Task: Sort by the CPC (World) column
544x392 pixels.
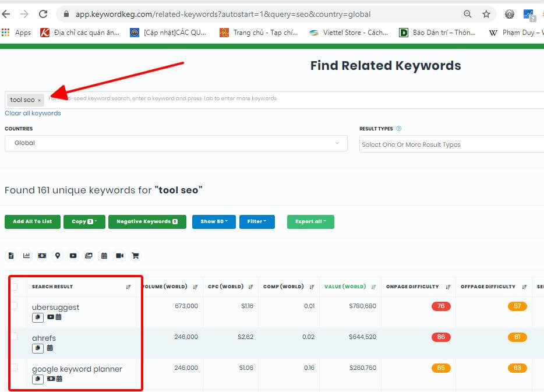Action: click(250, 287)
